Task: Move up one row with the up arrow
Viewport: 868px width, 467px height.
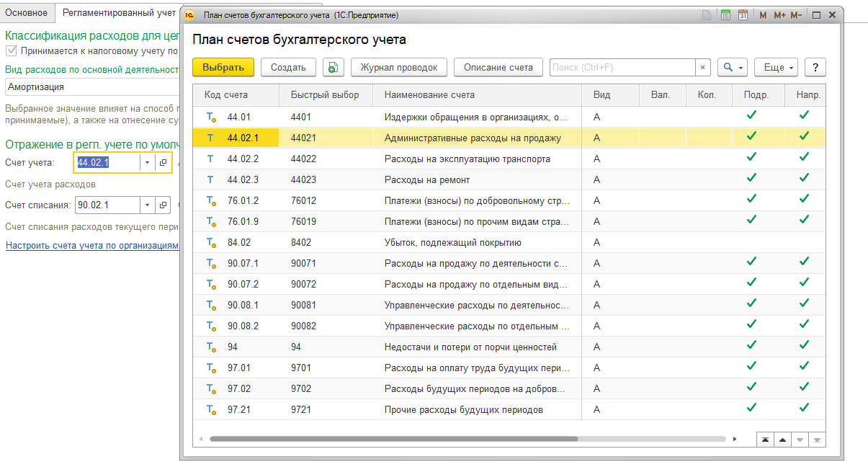Action: pyautogui.click(x=782, y=440)
